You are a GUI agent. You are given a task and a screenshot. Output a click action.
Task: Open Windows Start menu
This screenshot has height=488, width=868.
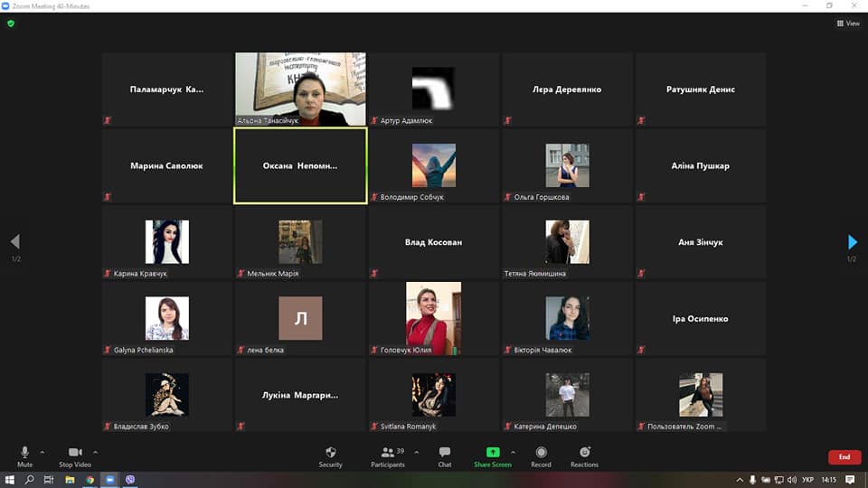coord(10,480)
